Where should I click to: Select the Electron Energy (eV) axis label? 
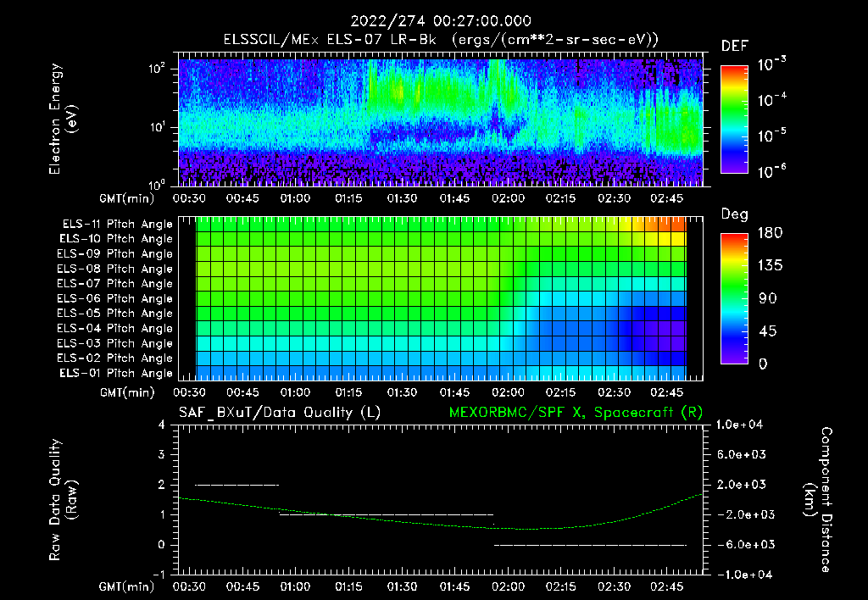pos(63,119)
